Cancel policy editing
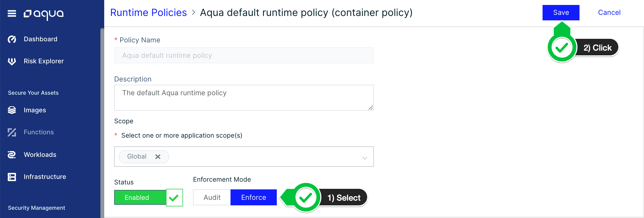644x218 pixels. pos(609,13)
